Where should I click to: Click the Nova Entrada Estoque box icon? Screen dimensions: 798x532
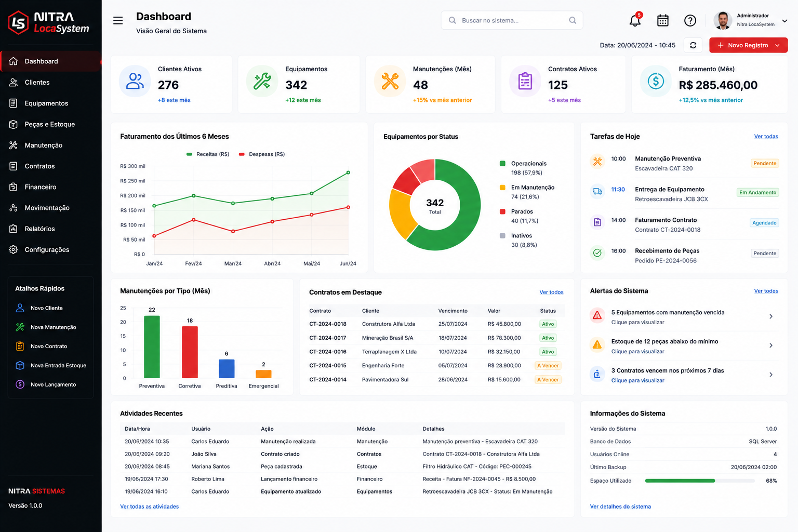pos(20,365)
